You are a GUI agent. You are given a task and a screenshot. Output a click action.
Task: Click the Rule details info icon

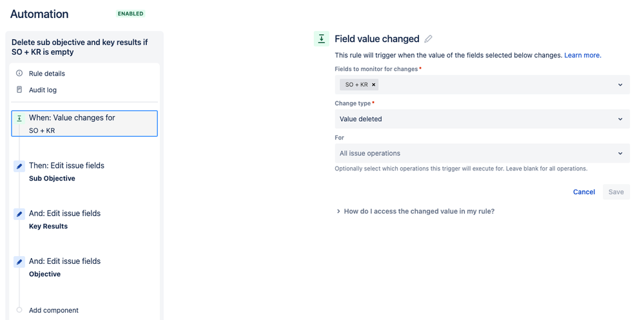point(19,73)
